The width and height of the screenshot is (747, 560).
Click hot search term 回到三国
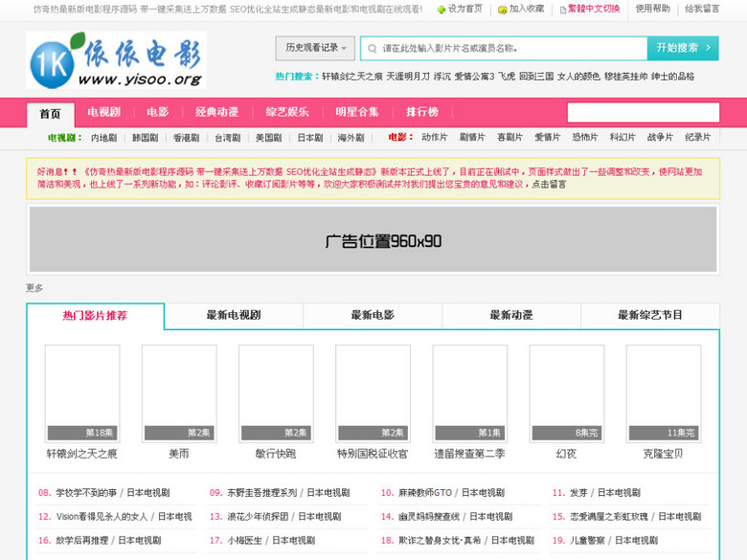coord(536,77)
